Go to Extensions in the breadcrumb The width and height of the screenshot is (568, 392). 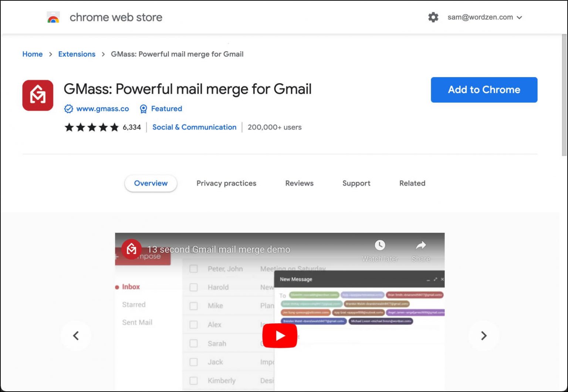[x=77, y=54]
